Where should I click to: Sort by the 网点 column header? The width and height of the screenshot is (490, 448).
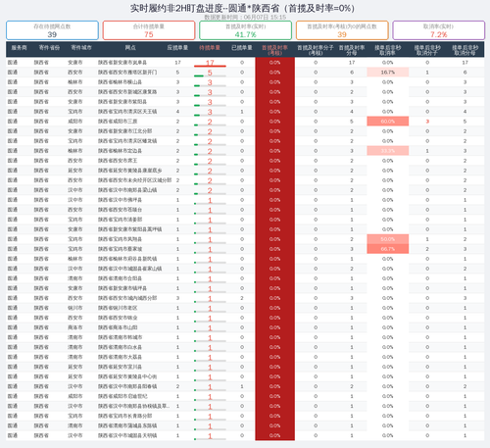pyautogui.click(x=130, y=48)
